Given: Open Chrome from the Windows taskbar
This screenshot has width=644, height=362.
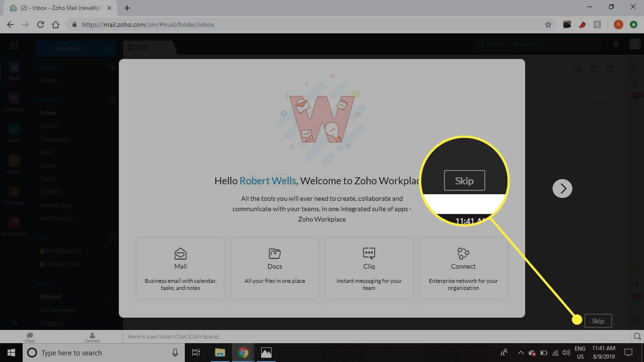Looking at the screenshot, I should click(243, 352).
